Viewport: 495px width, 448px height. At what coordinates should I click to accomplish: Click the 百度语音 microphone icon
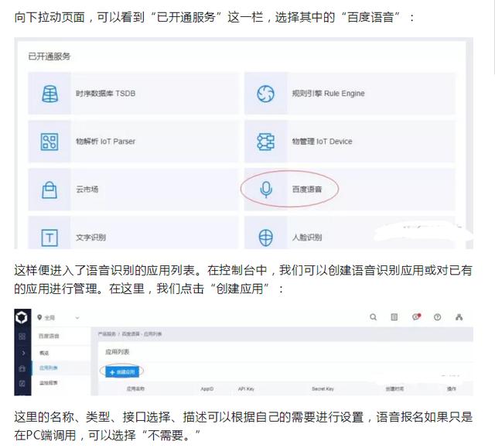(266, 190)
